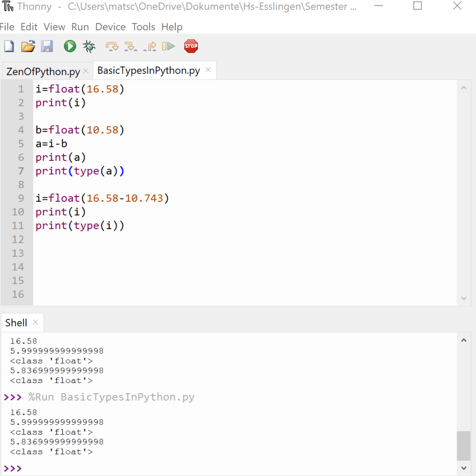Open the File menu
476x476 pixels.
click(7, 27)
